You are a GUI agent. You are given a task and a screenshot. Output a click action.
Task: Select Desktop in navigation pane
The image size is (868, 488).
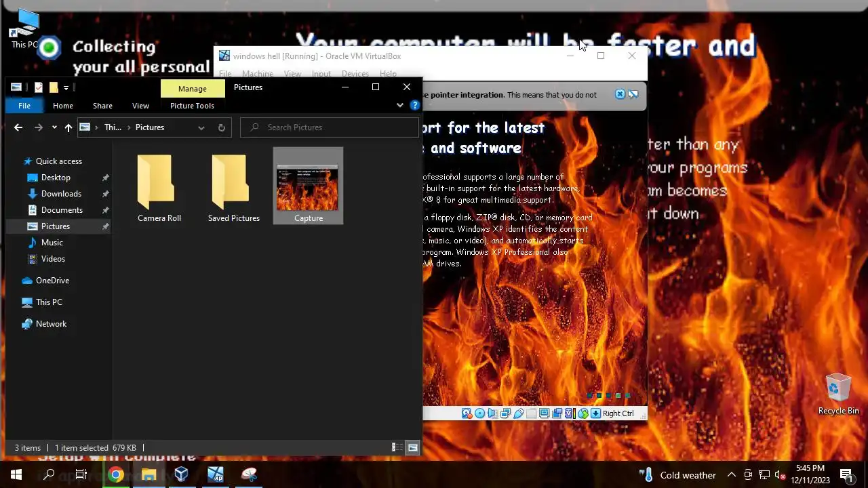[56, 178]
